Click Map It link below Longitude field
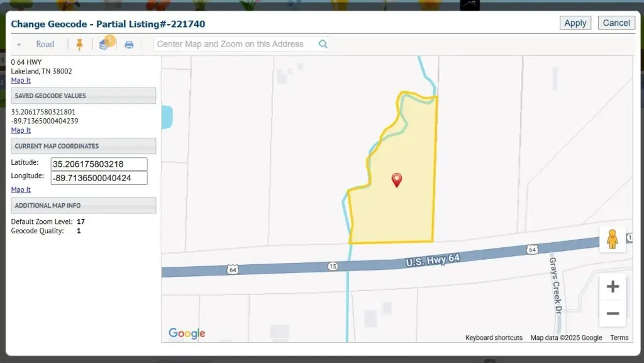 tap(21, 189)
